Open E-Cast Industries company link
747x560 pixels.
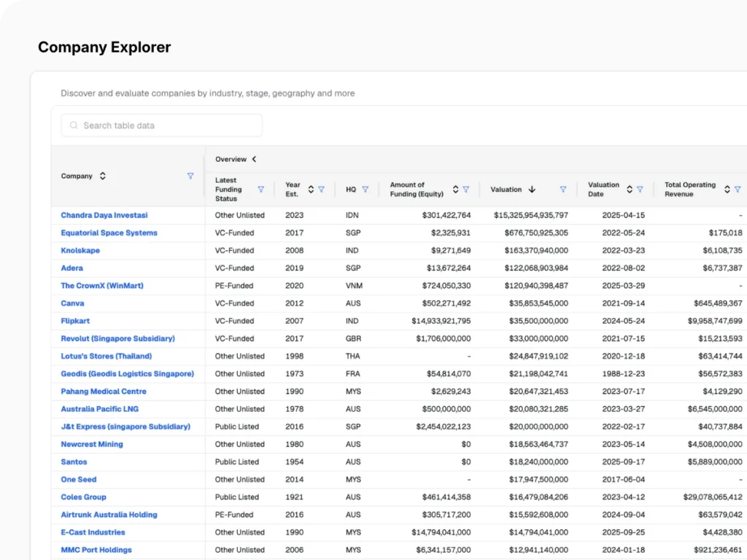(93, 532)
